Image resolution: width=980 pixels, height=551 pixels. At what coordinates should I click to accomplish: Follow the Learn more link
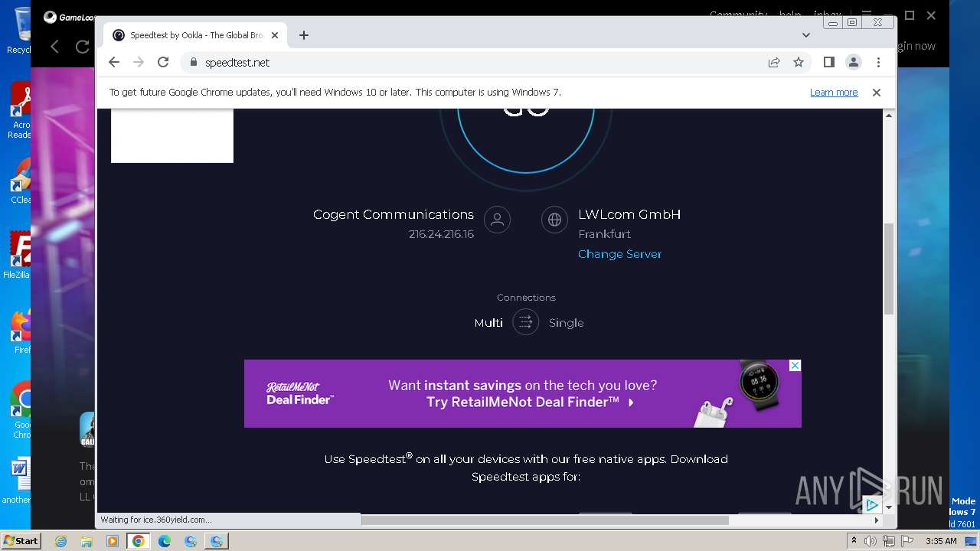click(834, 93)
